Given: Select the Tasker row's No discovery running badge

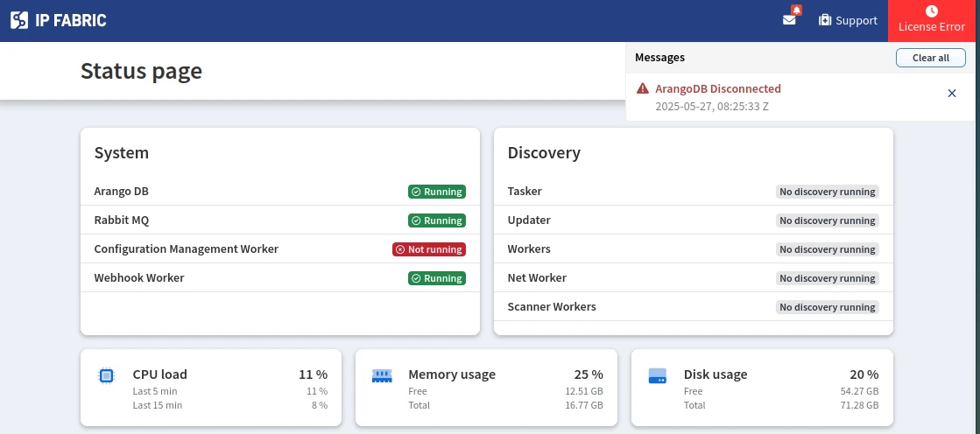Looking at the screenshot, I should click(x=827, y=192).
